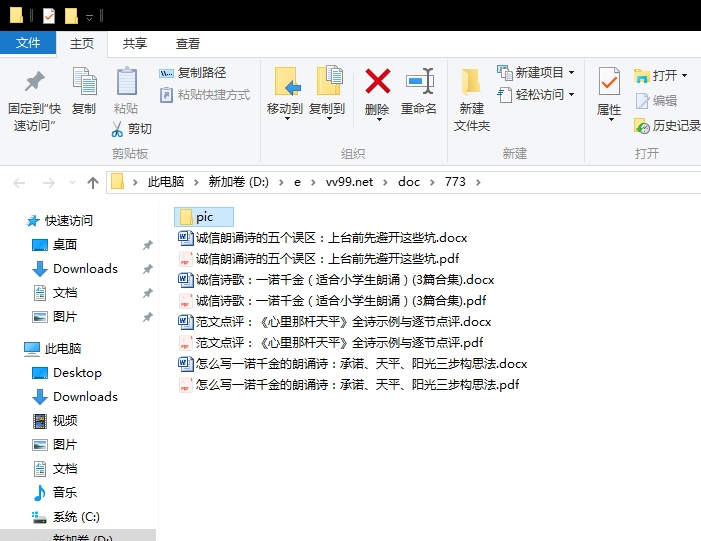Open 视频 folder in sidebar

click(x=55, y=421)
